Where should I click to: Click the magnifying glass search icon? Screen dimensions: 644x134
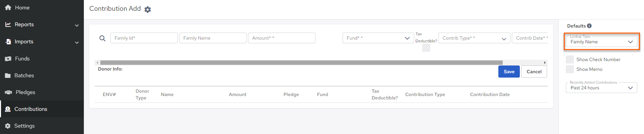pyautogui.click(x=102, y=38)
